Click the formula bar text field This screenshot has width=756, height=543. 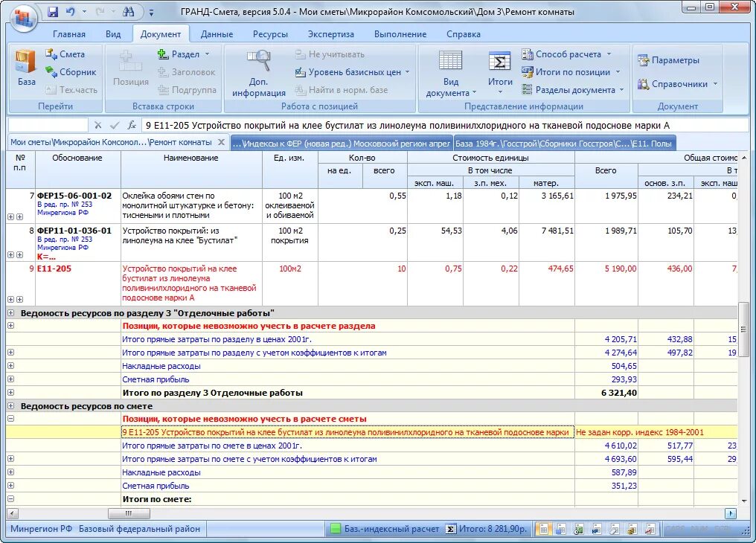445,125
